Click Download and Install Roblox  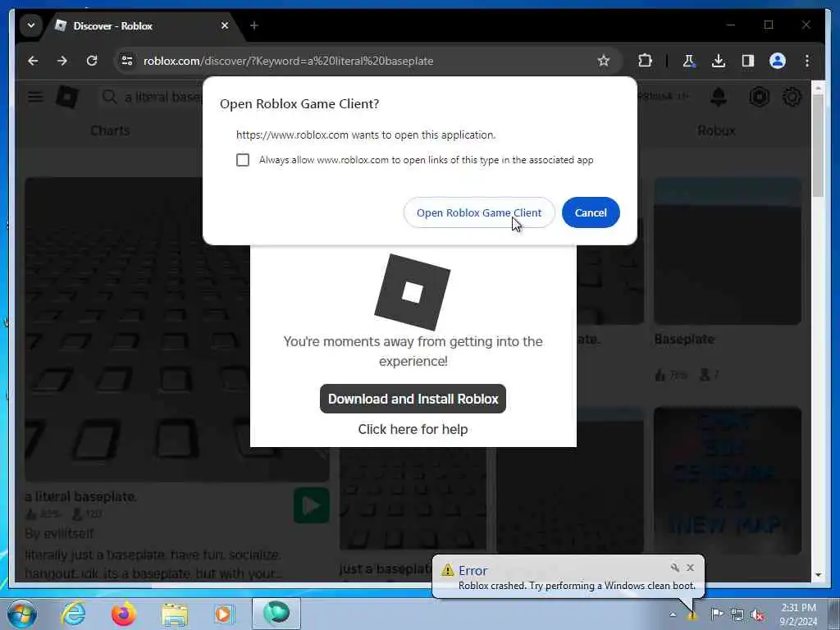tap(413, 399)
